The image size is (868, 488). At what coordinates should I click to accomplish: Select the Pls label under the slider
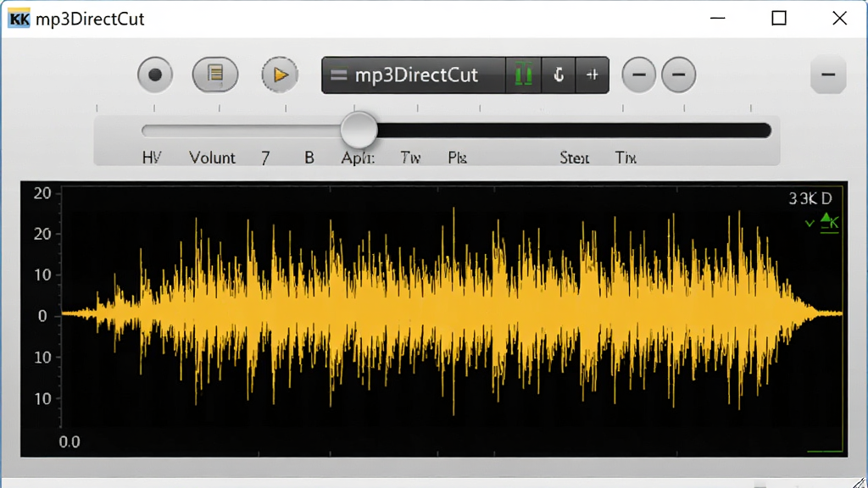457,158
